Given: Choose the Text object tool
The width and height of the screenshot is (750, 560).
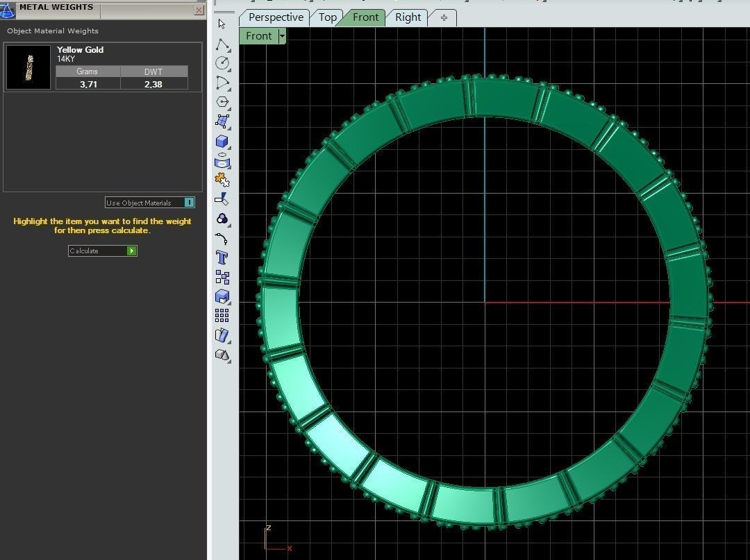Looking at the screenshot, I should [222, 257].
